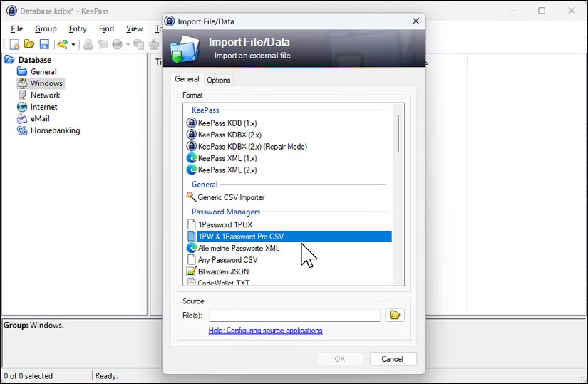588x384 pixels.
Task: Click into the File(s) source input field
Action: (294, 316)
